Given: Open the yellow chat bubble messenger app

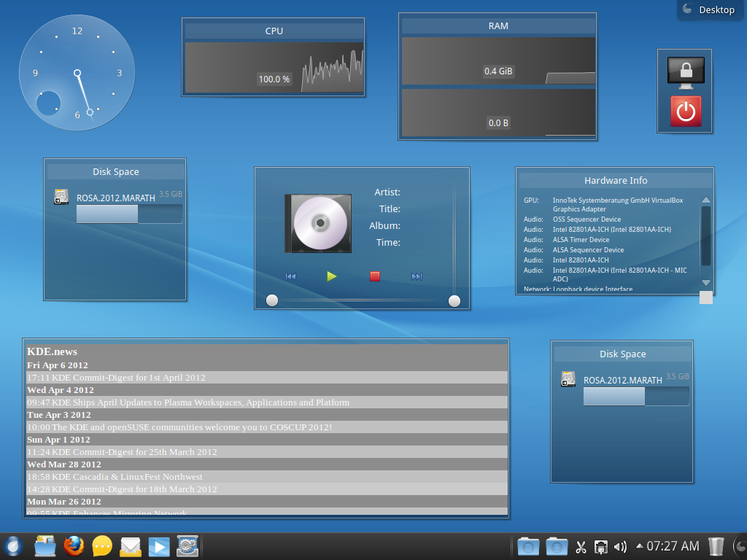Looking at the screenshot, I should 102,546.
